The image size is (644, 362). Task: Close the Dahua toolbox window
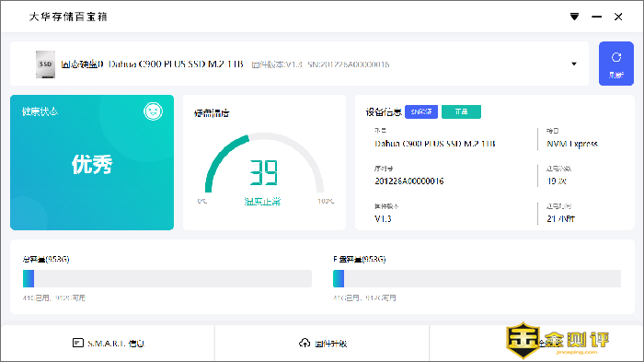tap(618, 17)
